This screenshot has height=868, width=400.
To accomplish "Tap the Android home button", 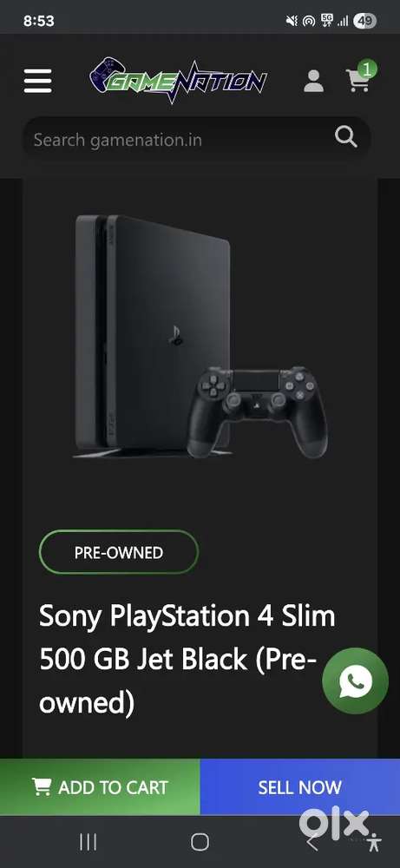I will coord(200,842).
